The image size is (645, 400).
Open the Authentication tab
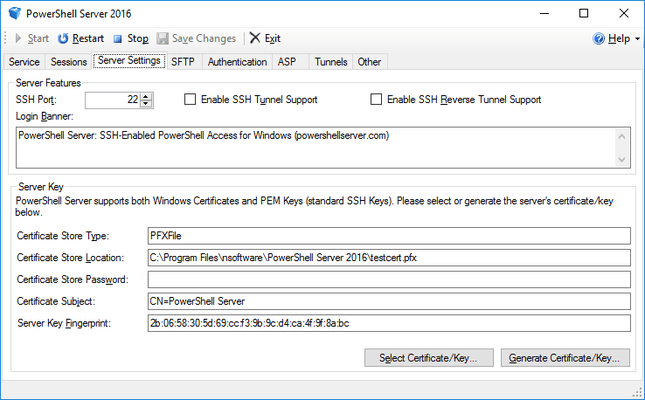237,62
